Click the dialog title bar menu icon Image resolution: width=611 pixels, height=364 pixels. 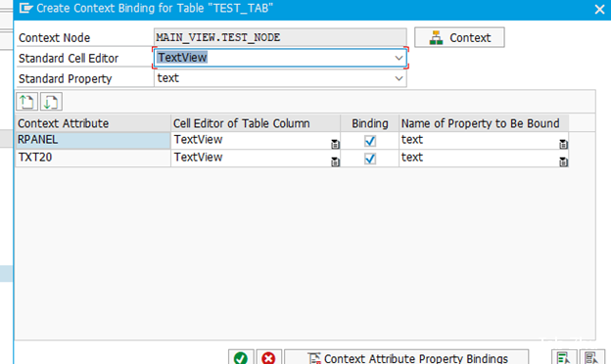(25, 8)
